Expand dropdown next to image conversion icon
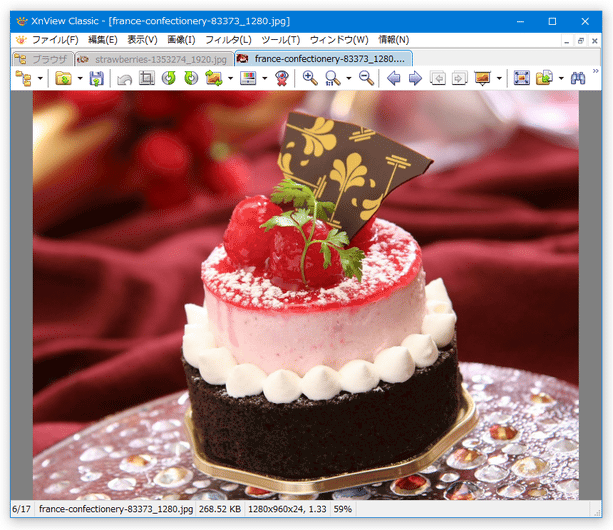 pyautogui.click(x=230, y=79)
